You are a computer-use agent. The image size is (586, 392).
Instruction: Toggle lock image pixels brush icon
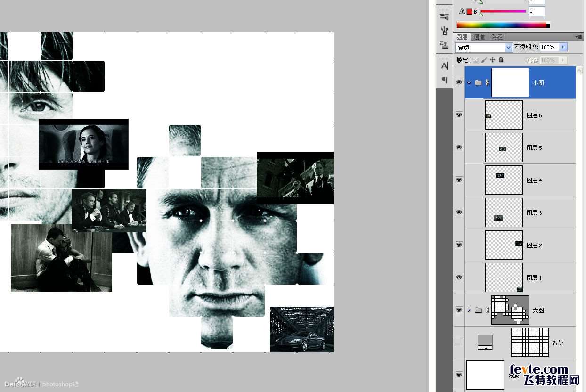(x=484, y=60)
